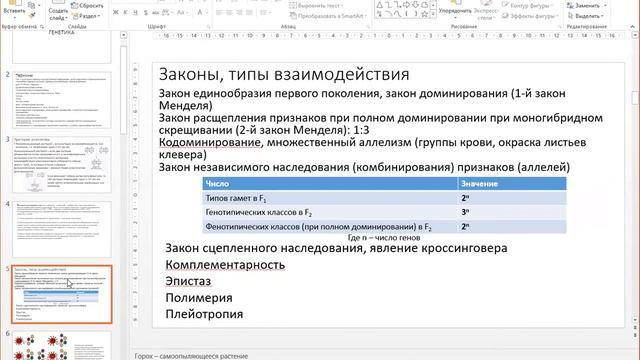Open Shape Effects (Эффекты фигуры) menu

tap(530, 16)
